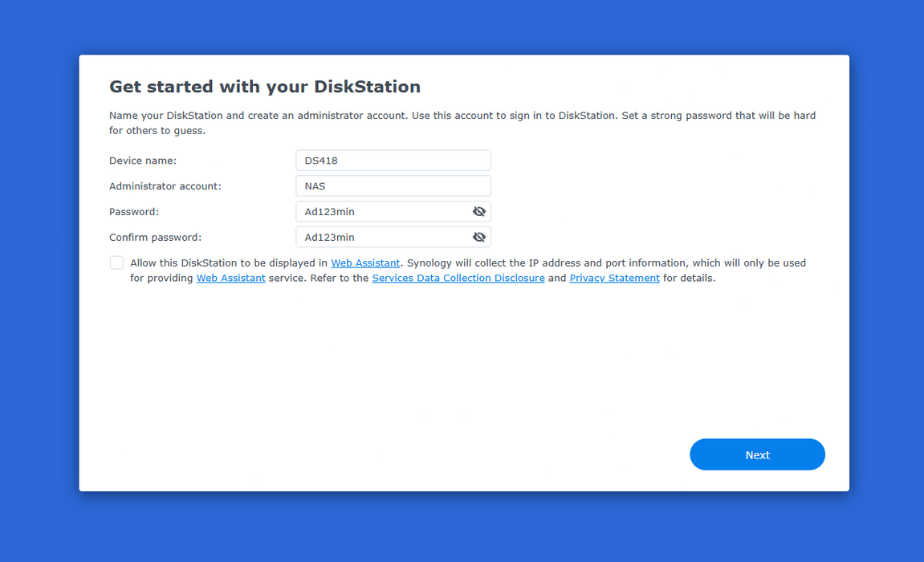This screenshot has height=562, width=924.
Task: Click the "Confirm password:" label
Action: [156, 238]
